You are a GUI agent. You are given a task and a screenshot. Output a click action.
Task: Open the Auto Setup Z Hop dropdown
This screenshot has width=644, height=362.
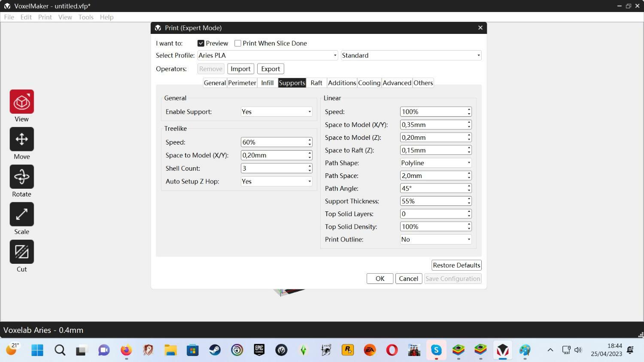click(276, 181)
